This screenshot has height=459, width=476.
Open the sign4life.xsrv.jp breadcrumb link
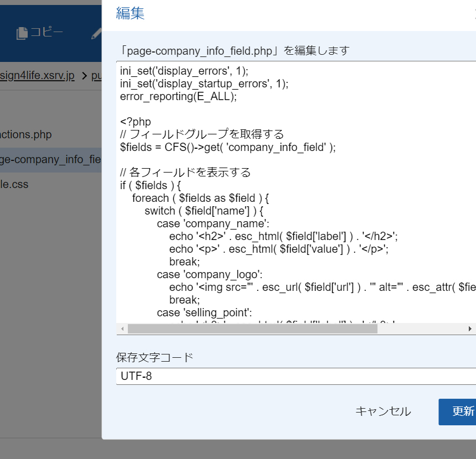click(37, 75)
